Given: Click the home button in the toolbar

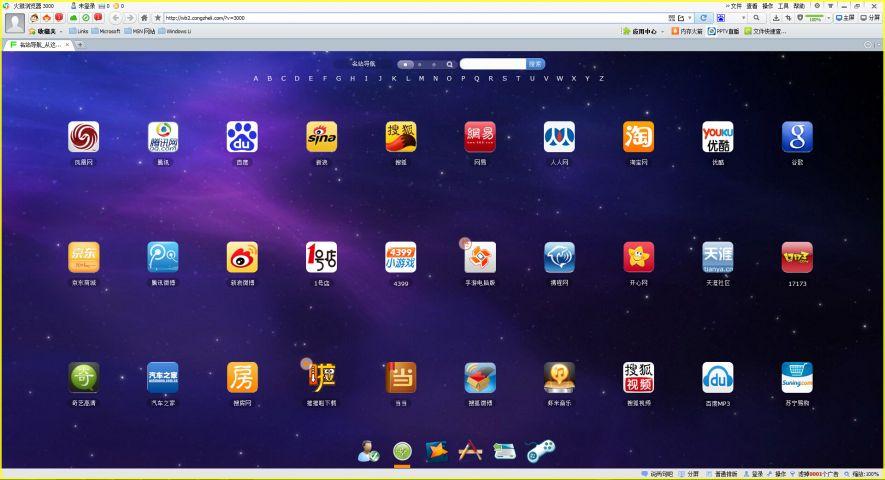Looking at the screenshot, I should click(144, 18).
